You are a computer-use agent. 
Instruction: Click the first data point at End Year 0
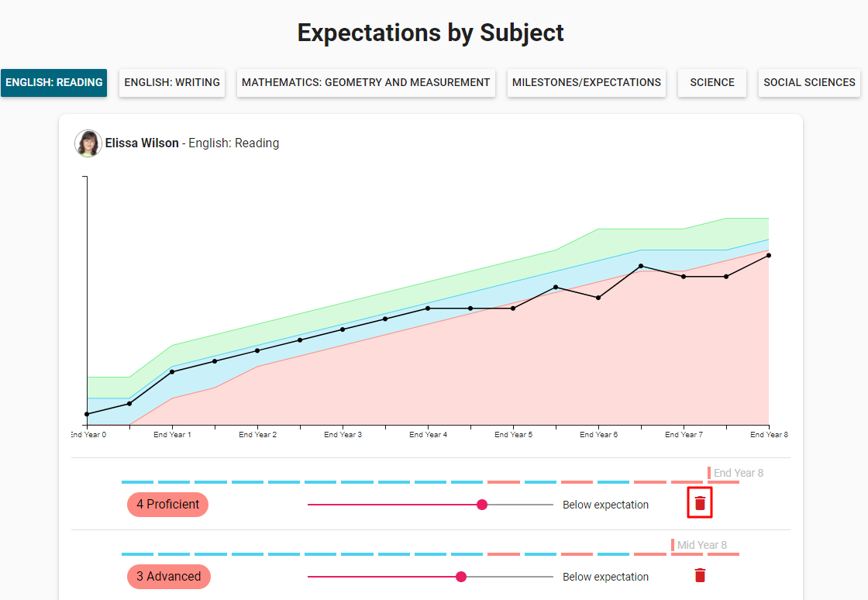click(87, 414)
